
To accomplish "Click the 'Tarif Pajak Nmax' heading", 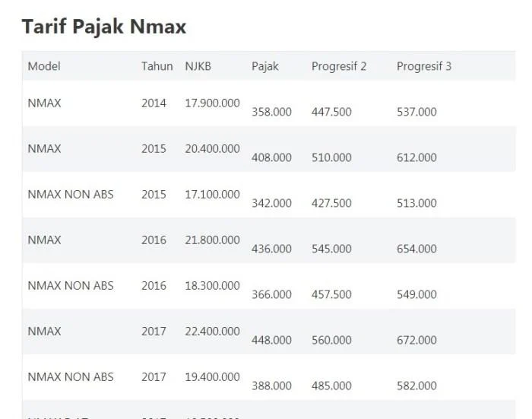I will pos(104,27).
